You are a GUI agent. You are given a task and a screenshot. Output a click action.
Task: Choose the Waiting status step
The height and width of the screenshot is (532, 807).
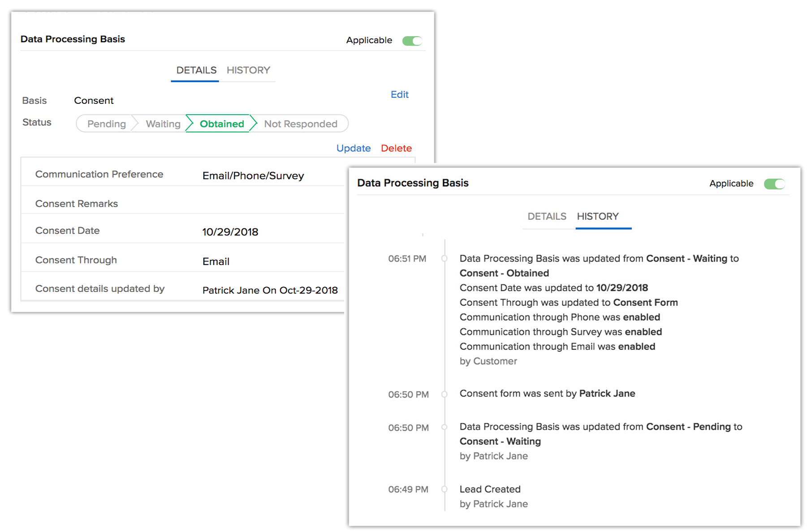pos(163,124)
